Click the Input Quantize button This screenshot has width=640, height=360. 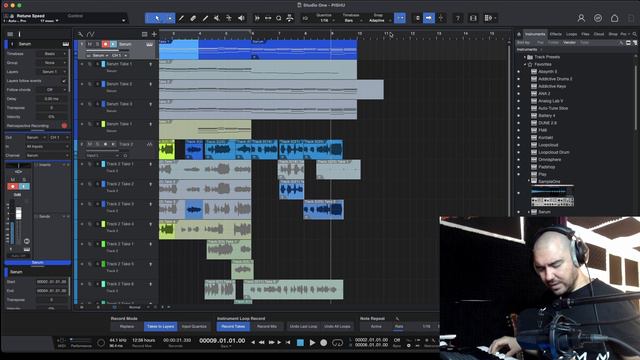click(194, 326)
